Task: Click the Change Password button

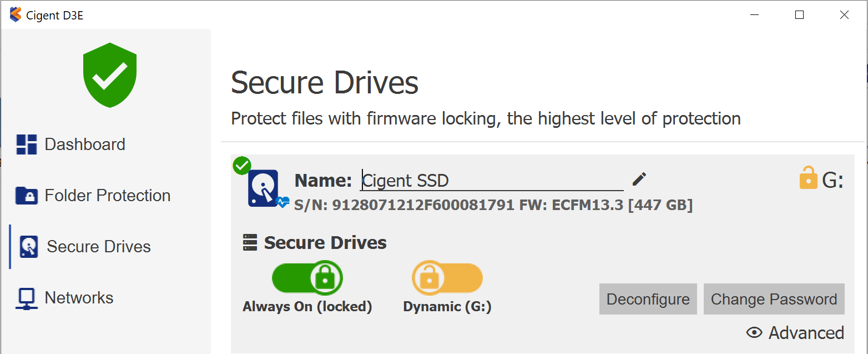Action: click(774, 300)
